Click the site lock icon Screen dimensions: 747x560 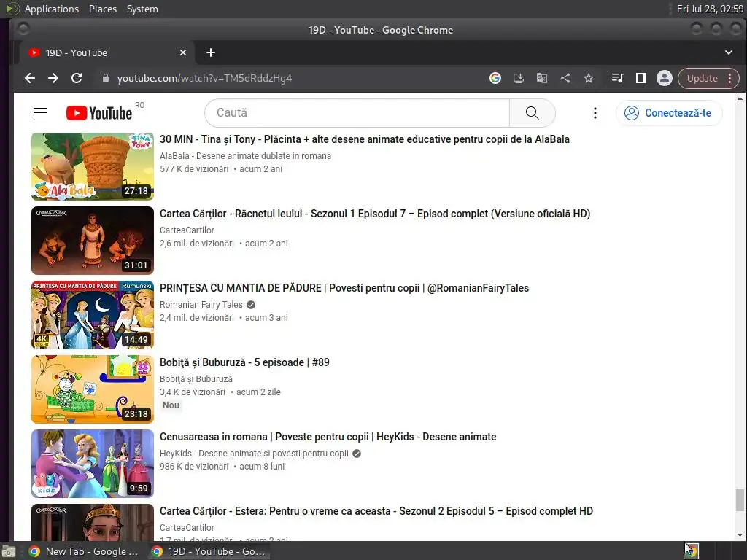106,78
